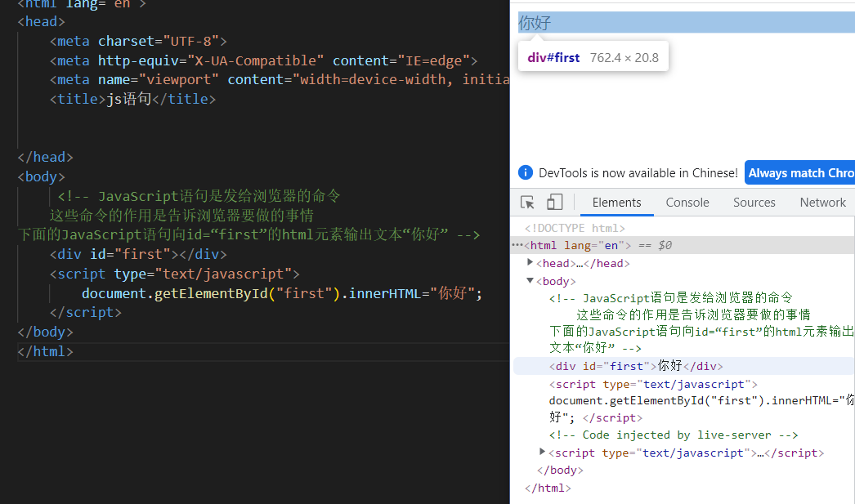
Task: Select the 'Code injected by live-server' comment
Action: coord(674,435)
